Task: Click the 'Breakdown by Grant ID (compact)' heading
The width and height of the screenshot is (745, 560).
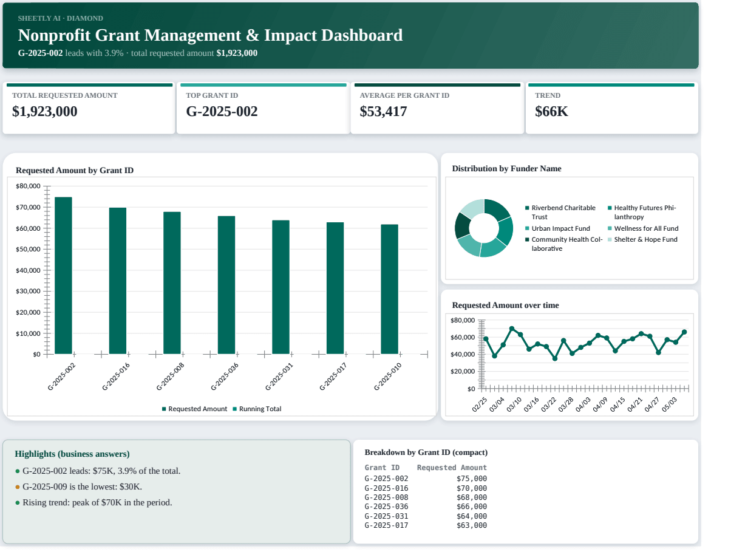Action: coord(426,452)
